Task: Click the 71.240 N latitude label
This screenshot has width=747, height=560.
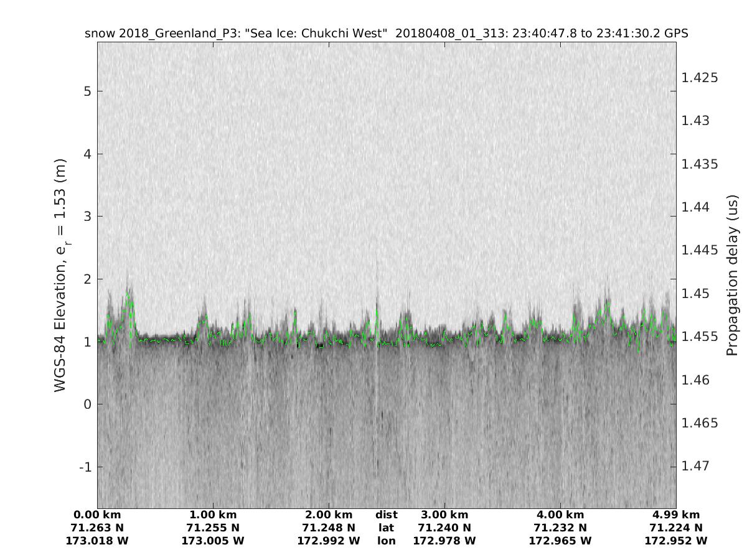Action: pos(444,528)
